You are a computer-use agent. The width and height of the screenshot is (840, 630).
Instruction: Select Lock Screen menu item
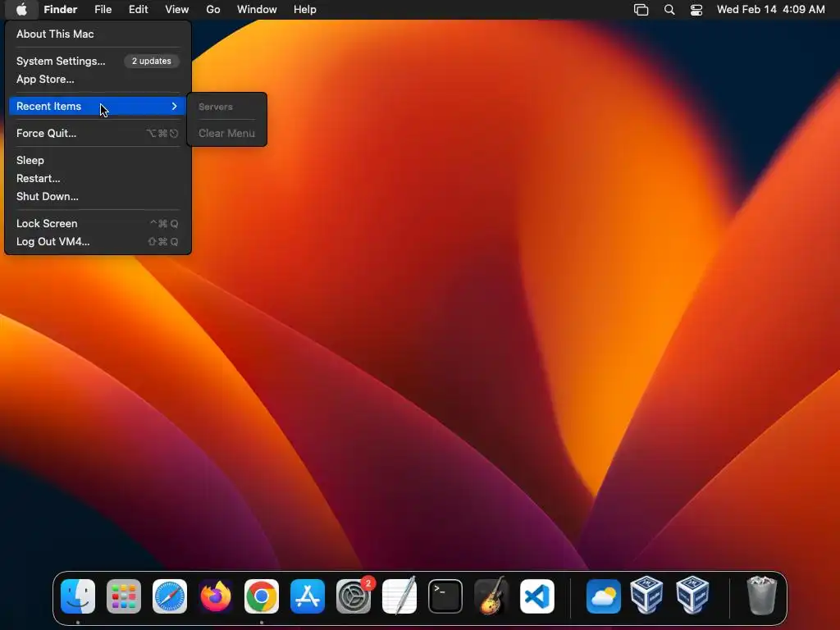[x=98, y=223]
